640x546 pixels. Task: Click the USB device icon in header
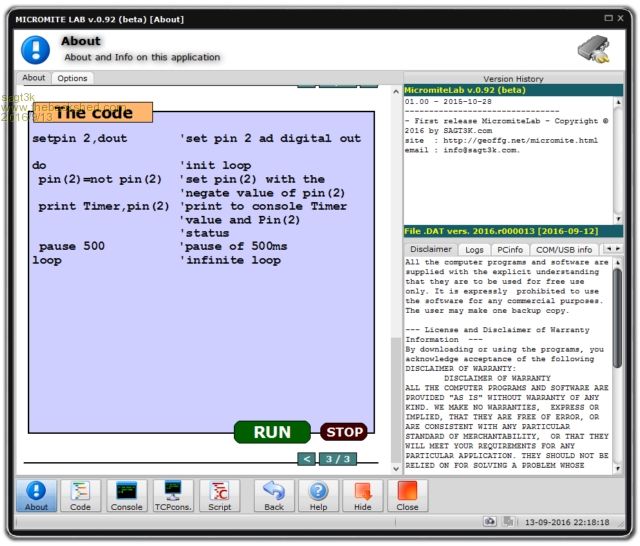tap(595, 49)
